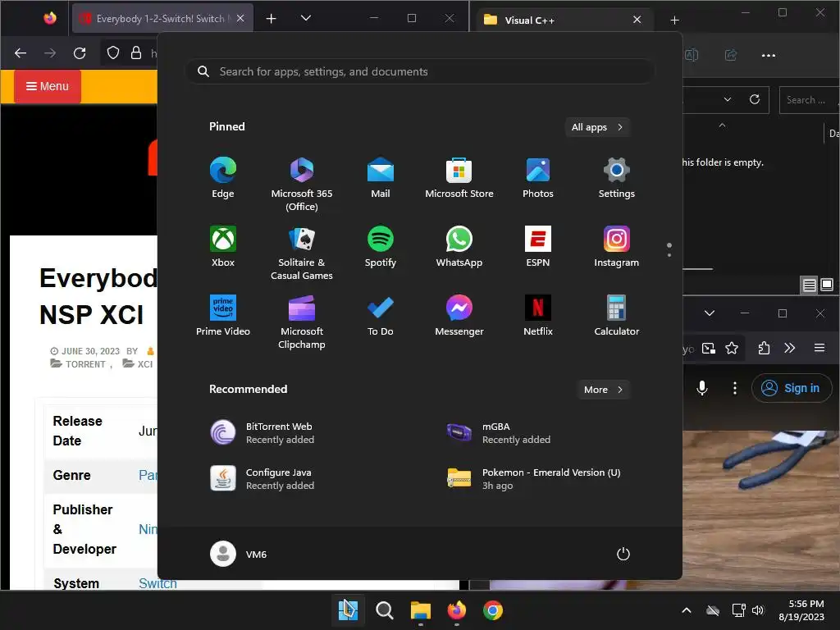Open Messenger
840x630 pixels.
click(x=459, y=316)
